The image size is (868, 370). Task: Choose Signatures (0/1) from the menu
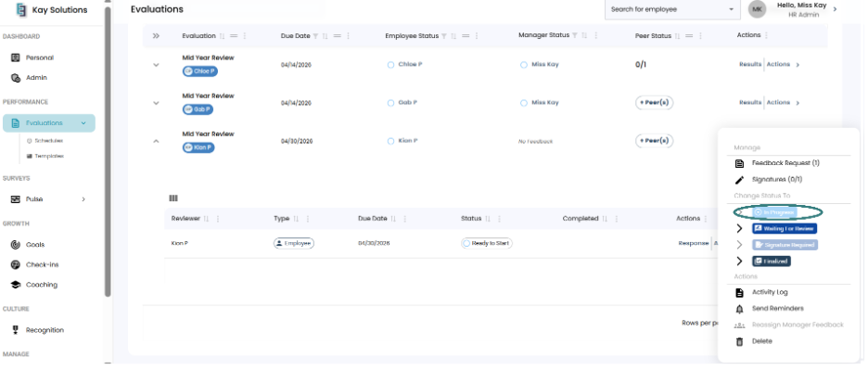(x=777, y=180)
